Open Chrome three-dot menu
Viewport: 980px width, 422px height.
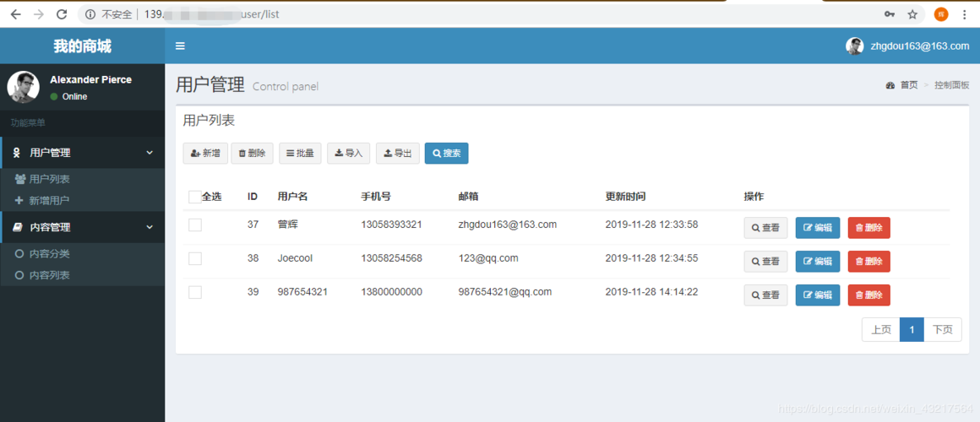[965, 14]
